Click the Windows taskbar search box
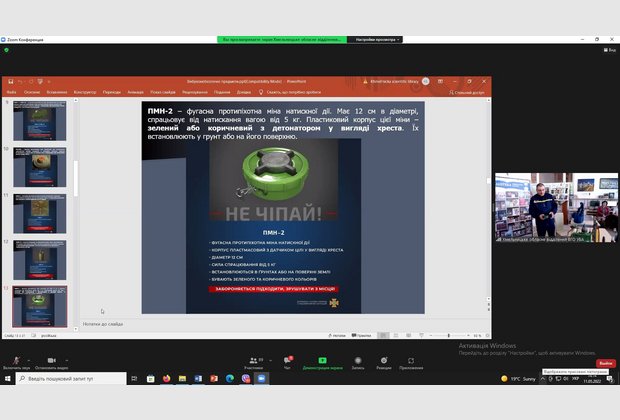This screenshot has width=620, height=420. pos(70,379)
